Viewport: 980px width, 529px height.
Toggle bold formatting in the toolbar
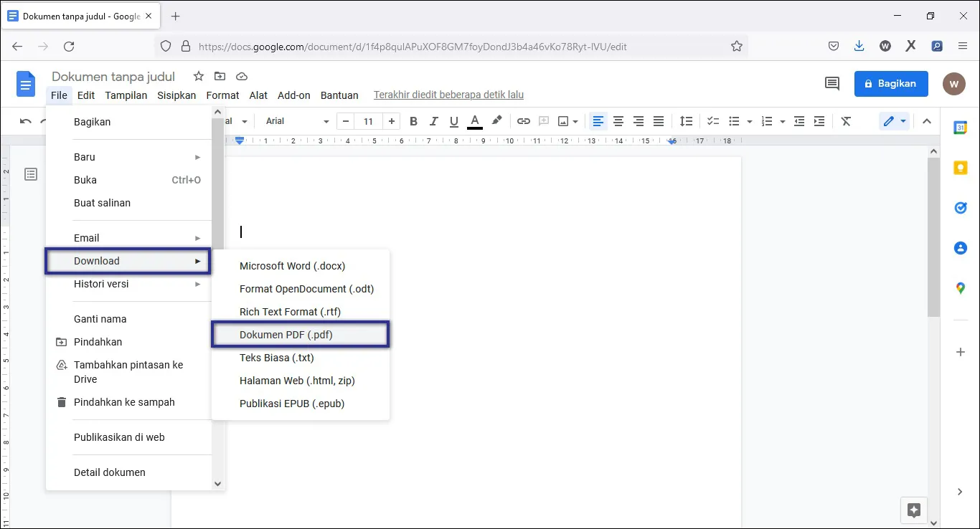413,120
